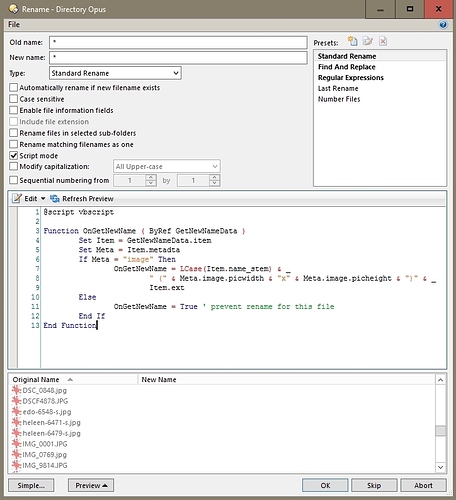Enable Case sensitive checkbox

[x=14, y=99]
